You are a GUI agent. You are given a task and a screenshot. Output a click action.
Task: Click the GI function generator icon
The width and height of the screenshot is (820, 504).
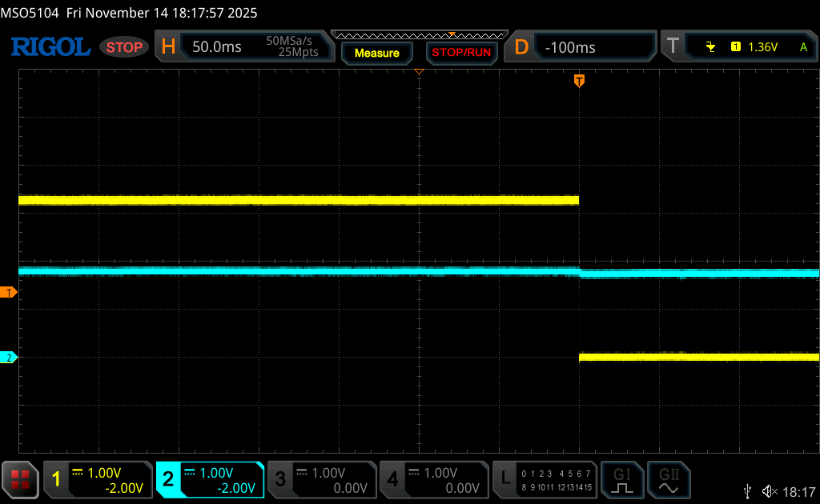622,479
